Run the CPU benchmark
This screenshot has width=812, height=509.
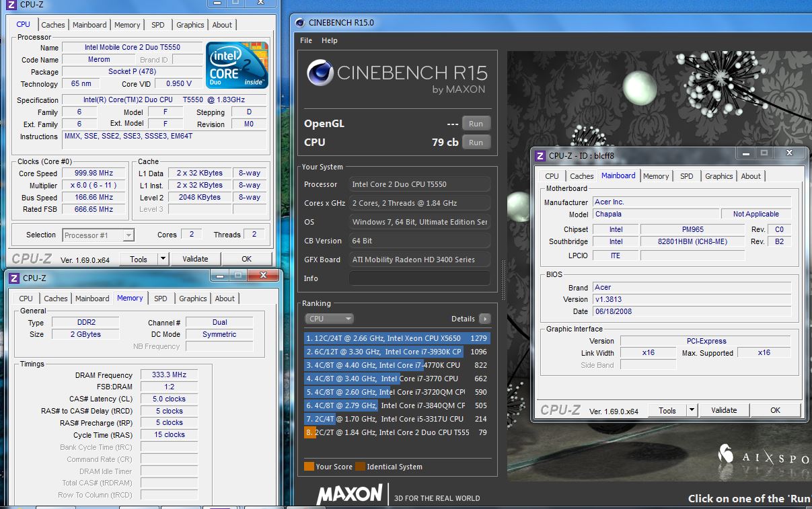coord(476,143)
